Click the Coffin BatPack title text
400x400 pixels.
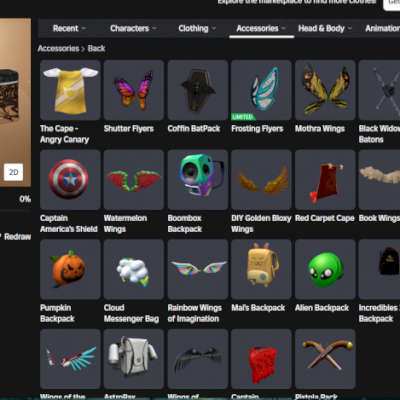coord(194,129)
